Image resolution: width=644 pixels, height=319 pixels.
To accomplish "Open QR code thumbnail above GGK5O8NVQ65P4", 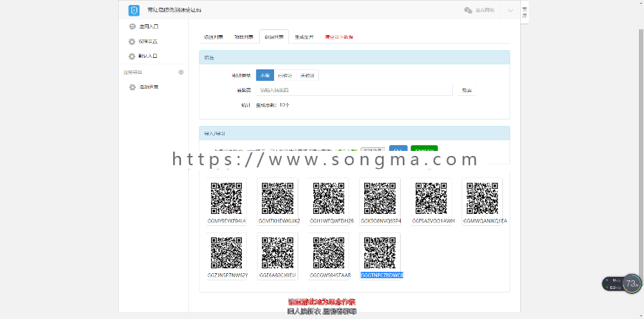I will pos(380,198).
